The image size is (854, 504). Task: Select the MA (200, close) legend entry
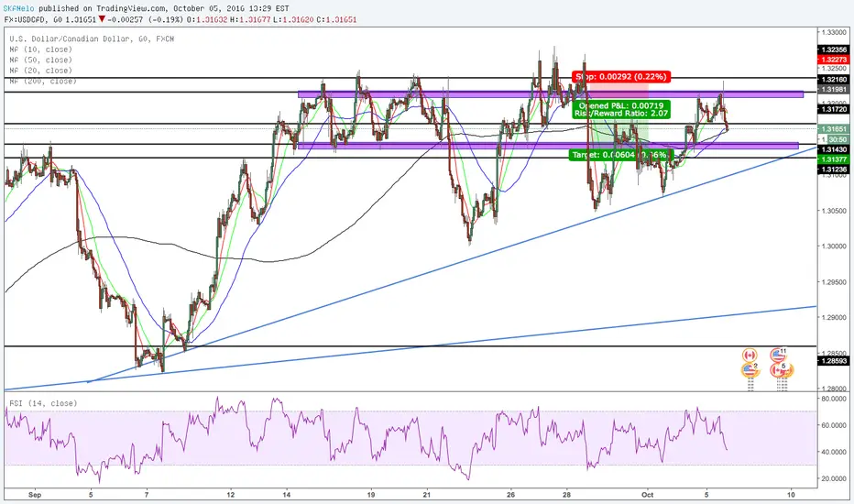[x=43, y=82]
